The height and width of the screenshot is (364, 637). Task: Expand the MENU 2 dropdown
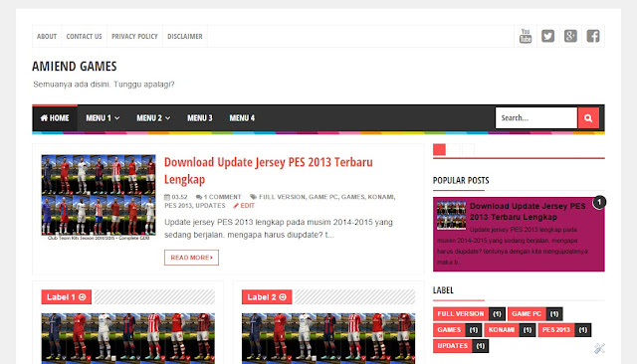pos(153,118)
